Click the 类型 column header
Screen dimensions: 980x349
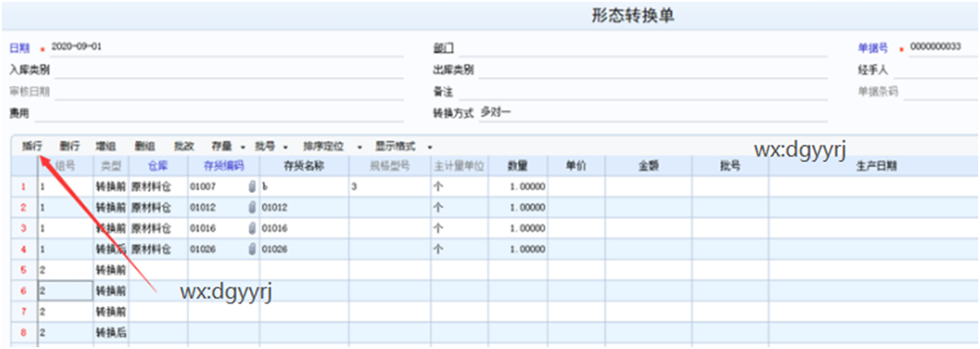[x=111, y=166]
